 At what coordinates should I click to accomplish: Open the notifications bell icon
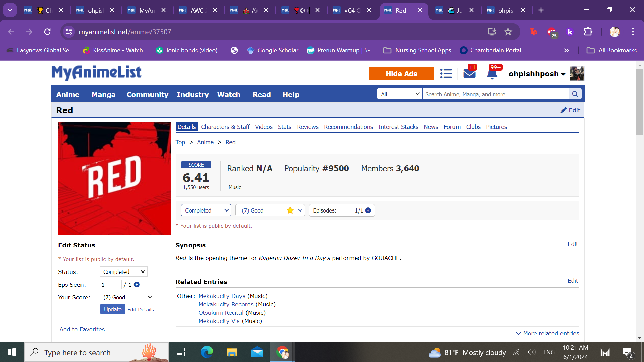[492, 74]
